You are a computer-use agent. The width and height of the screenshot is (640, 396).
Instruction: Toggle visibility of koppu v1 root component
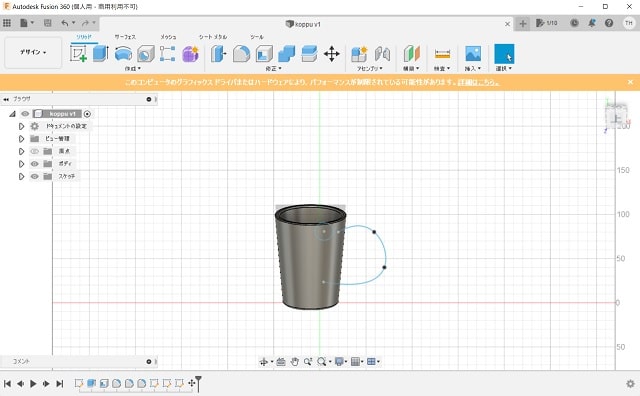(x=25, y=113)
